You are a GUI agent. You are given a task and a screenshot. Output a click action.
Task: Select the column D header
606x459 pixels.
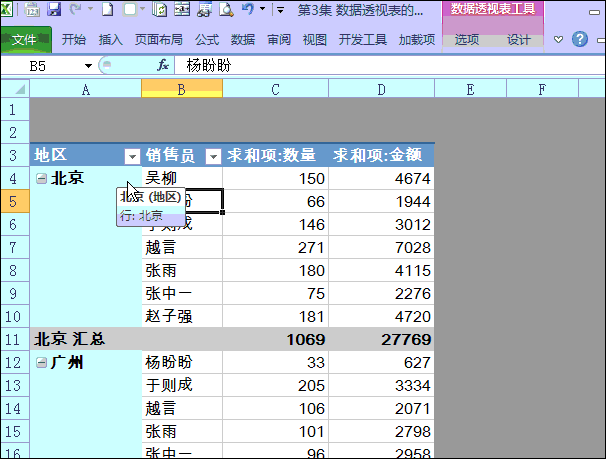381,89
